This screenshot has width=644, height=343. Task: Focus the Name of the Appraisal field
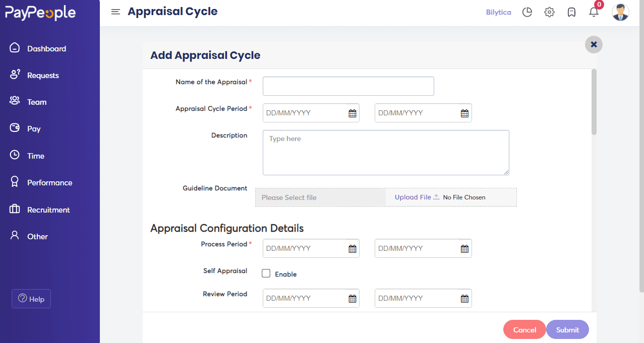[x=348, y=86]
